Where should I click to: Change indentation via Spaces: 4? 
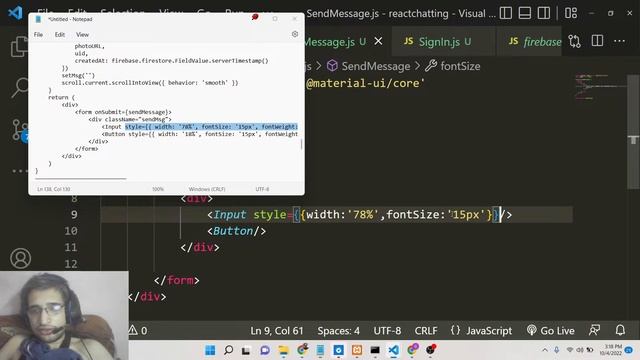(339, 331)
